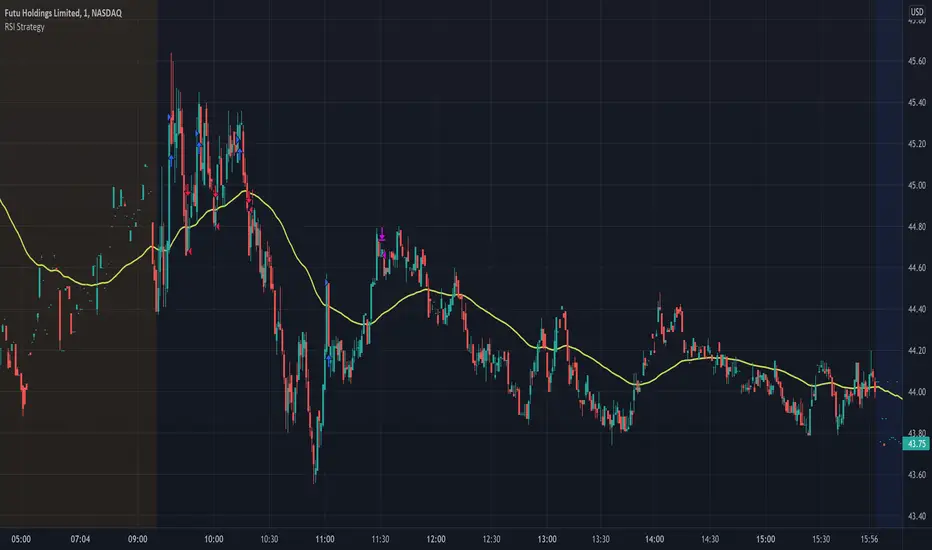Click the 44.80 price axis label
The image size is (932, 550).
(x=917, y=227)
